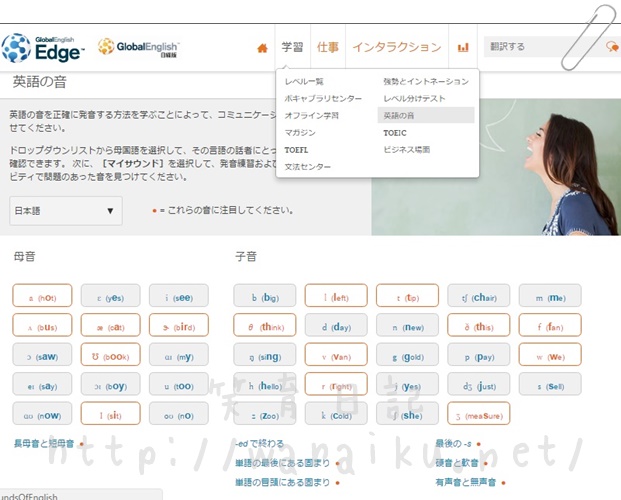Open the 長母音と短母音 link
621x500 pixels.
point(44,443)
